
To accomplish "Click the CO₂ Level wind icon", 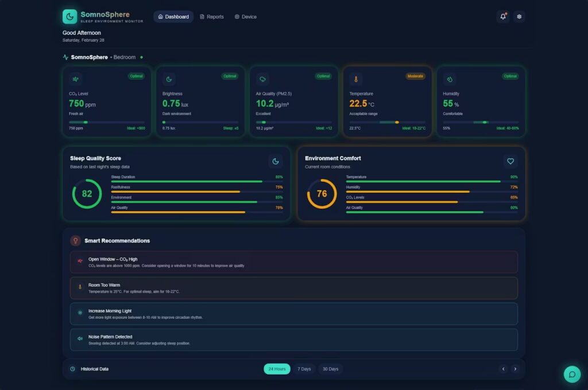I will [76, 79].
